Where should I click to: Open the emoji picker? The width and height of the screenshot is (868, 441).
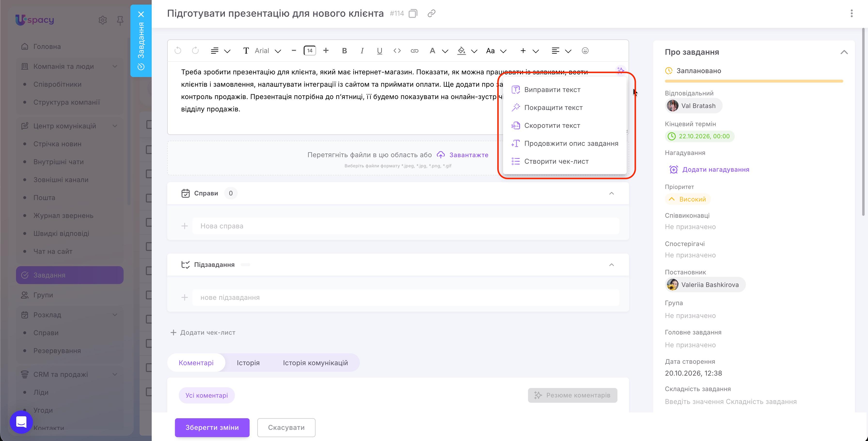(585, 51)
